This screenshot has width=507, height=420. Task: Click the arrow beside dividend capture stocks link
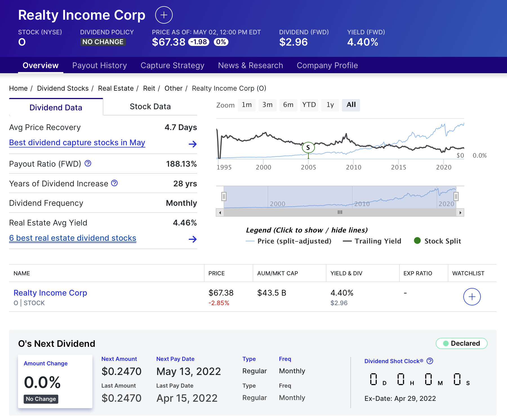(193, 144)
